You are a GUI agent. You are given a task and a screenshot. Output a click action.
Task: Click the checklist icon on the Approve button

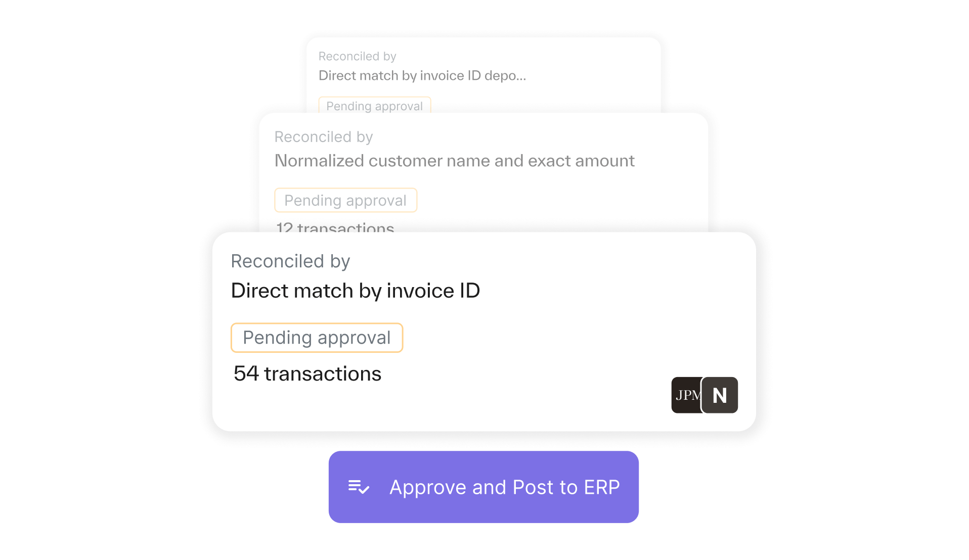click(359, 487)
